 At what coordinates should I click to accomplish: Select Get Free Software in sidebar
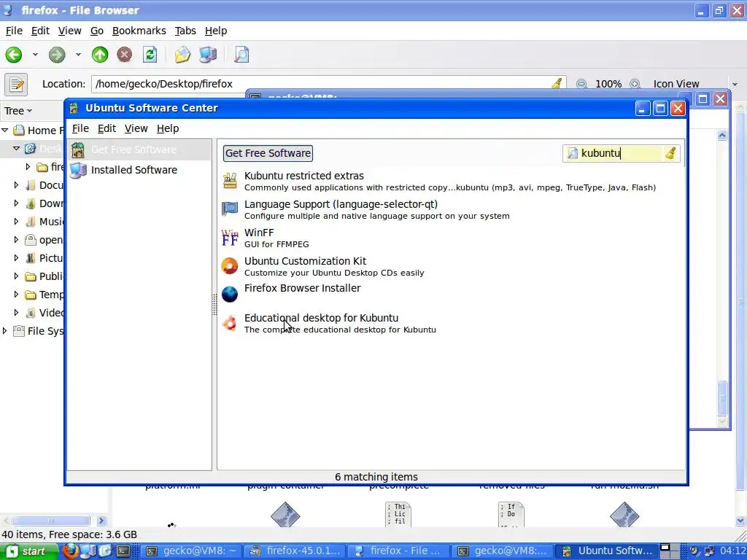point(139,149)
